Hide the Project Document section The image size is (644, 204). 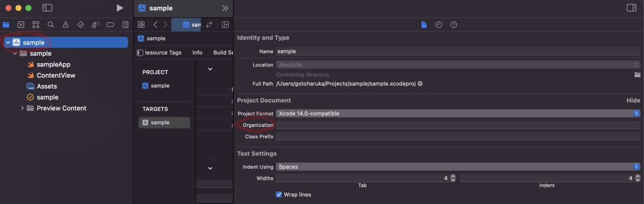click(x=633, y=100)
